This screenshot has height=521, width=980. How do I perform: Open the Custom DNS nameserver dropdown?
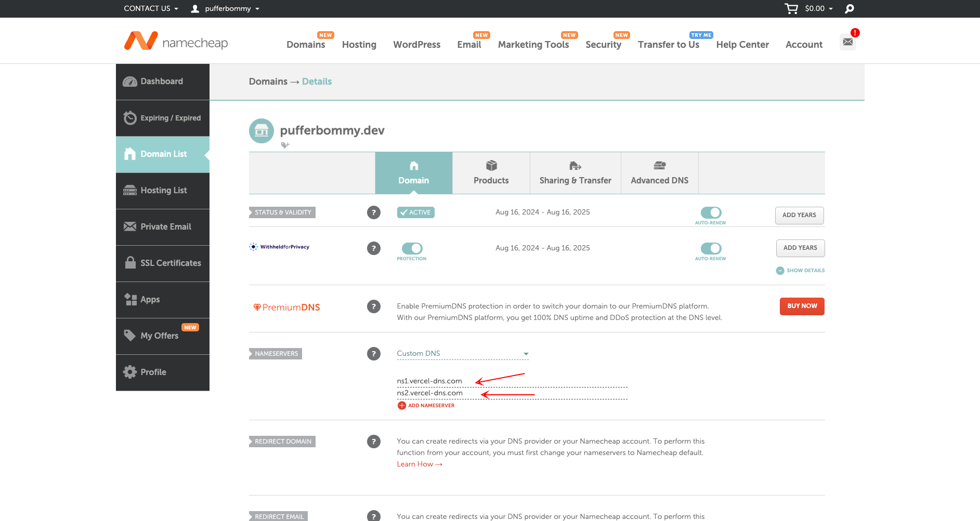point(463,354)
